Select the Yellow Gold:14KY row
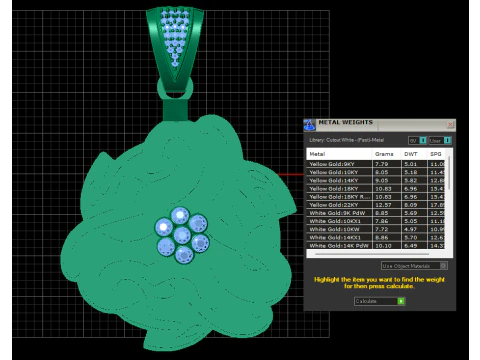The height and width of the screenshot is (360, 480). coord(376,180)
